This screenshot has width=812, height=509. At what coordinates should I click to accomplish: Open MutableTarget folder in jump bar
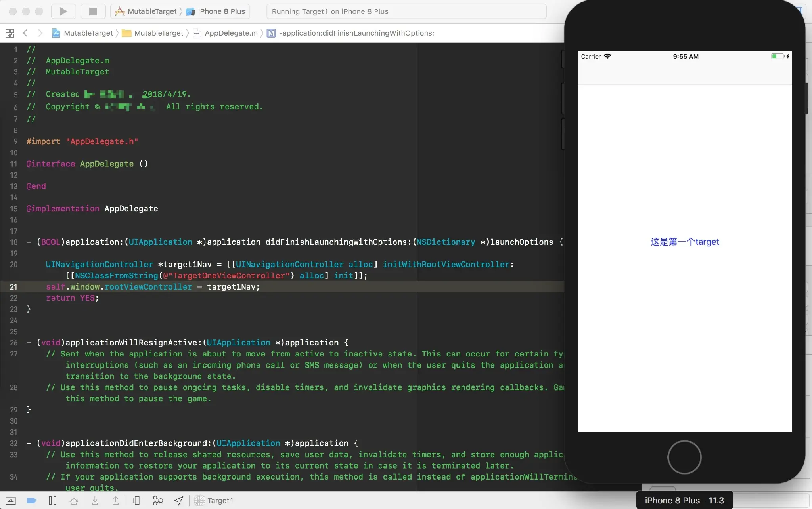153,33
